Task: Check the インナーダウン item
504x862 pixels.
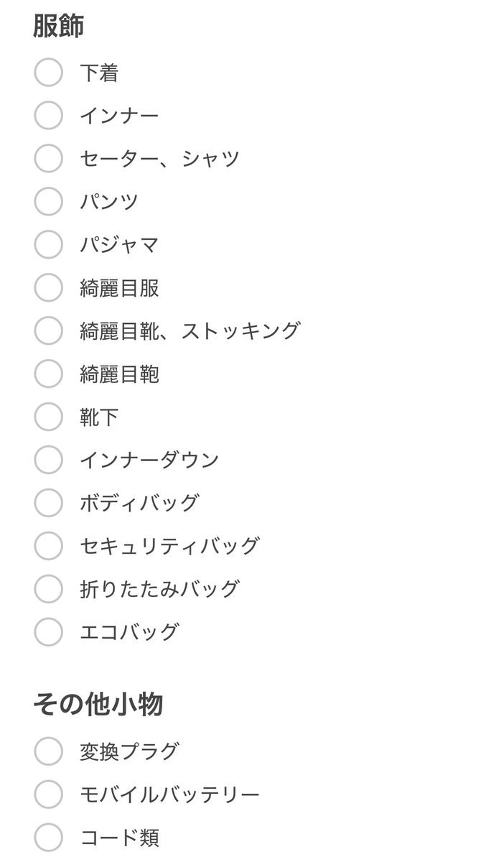Action: (48, 460)
